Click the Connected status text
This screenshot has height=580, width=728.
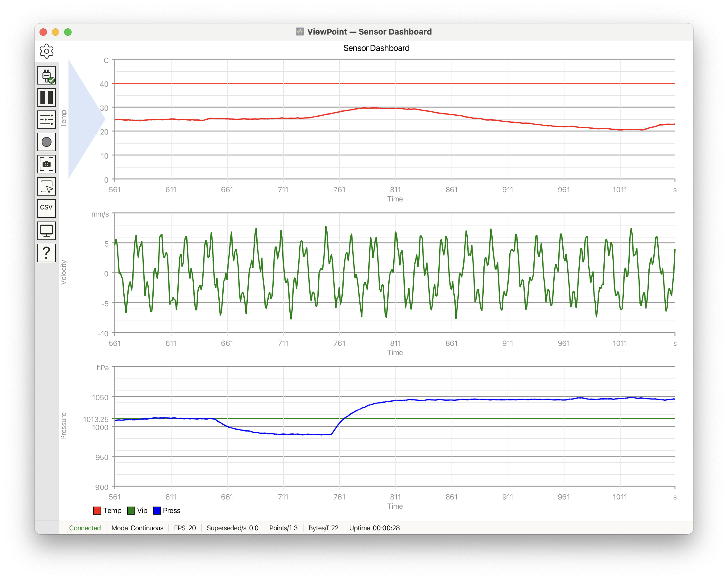[x=85, y=528]
